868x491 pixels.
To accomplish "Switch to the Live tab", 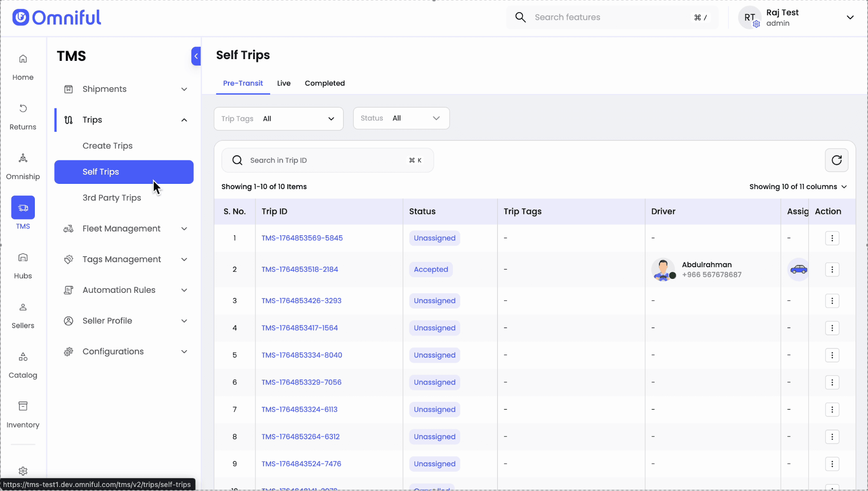I will pyautogui.click(x=284, y=83).
